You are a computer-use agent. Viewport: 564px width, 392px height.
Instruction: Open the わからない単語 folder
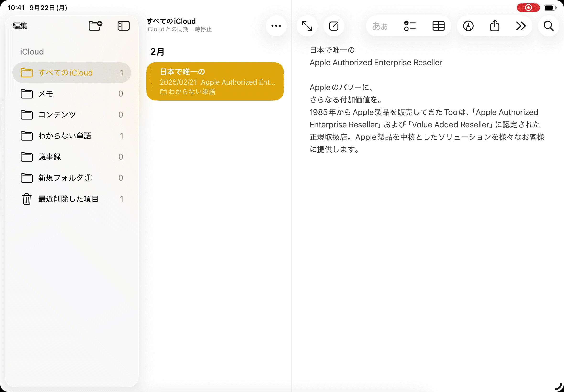point(71,136)
